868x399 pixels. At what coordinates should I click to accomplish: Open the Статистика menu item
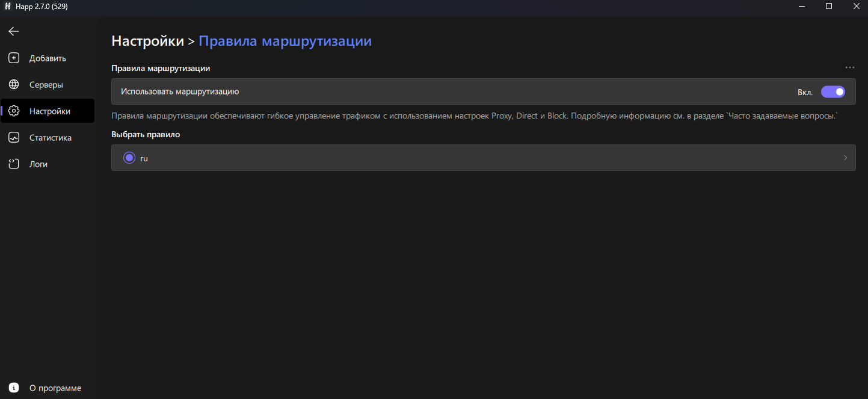click(x=48, y=138)
